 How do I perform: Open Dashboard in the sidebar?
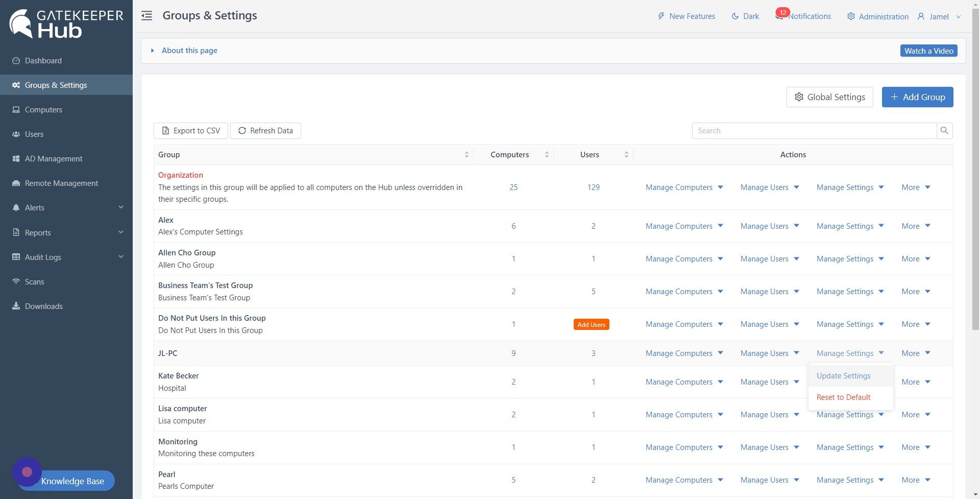(x=43, y=61)
